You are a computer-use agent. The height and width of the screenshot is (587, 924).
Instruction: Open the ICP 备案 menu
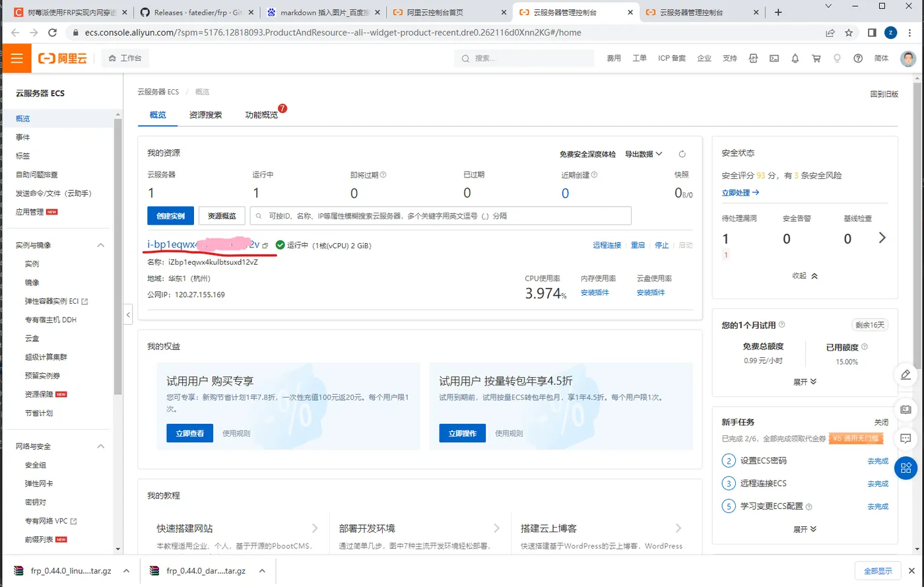(x=672, y=58)
